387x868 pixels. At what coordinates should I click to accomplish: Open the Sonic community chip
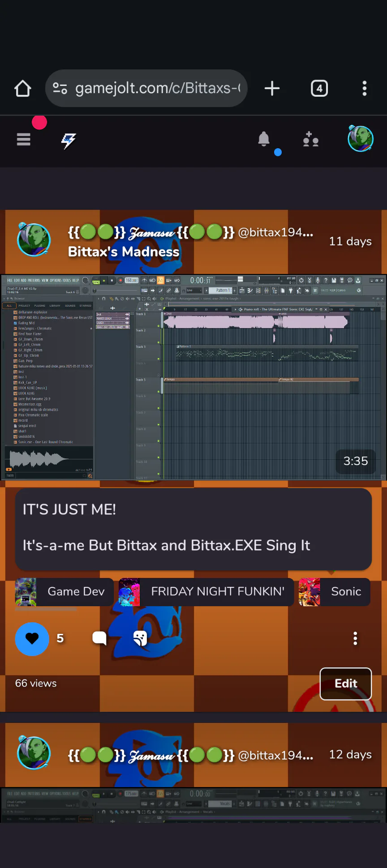tap(334, 592)
